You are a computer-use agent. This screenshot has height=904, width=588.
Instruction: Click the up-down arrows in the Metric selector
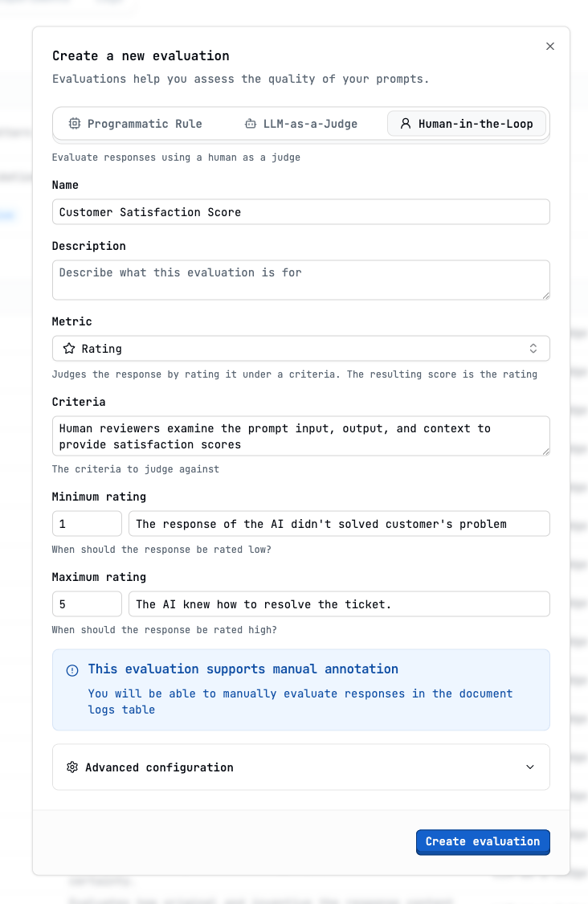coord(533,348)
